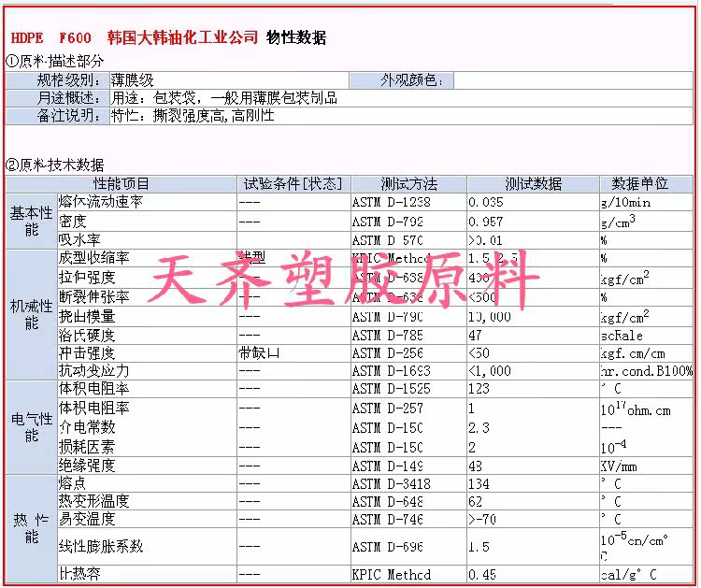Click the 比热容 row label

pos(79,573)
